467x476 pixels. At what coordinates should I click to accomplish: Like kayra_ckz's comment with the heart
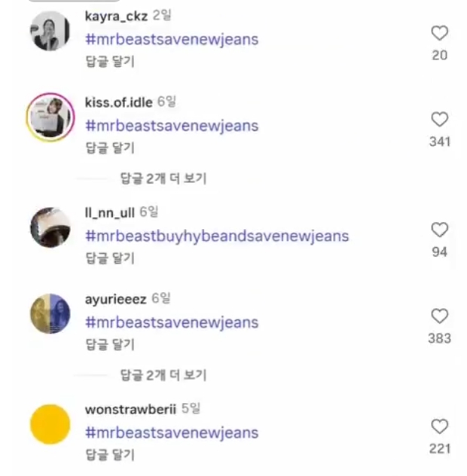click(x=439, y=33)
